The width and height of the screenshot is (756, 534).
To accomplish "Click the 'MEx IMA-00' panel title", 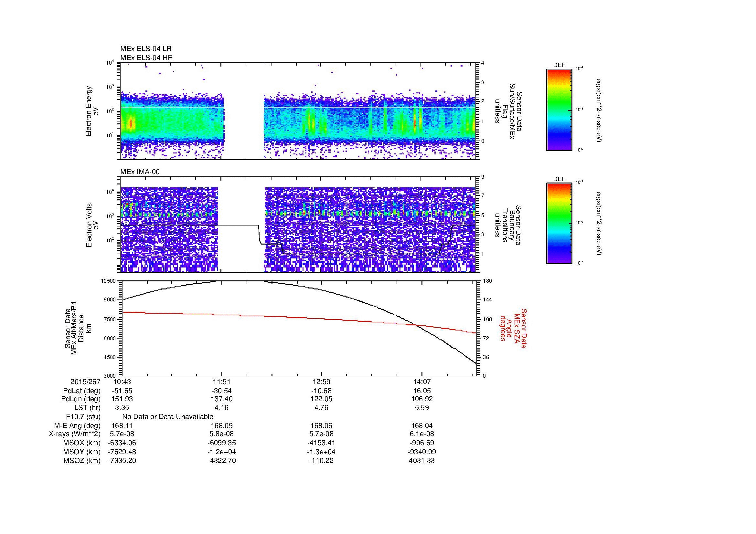I will pyautogui.click(x=140, y=172).
